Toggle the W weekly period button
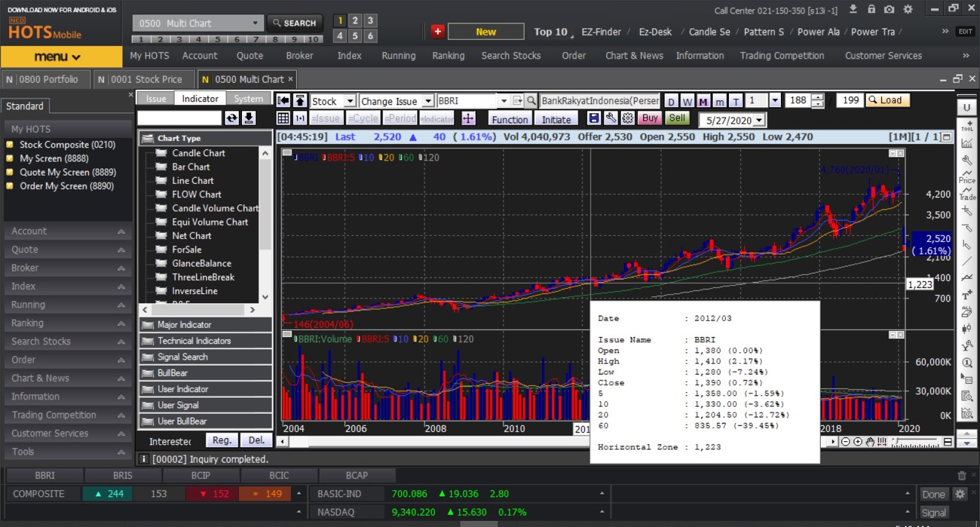 click(687, 102)
